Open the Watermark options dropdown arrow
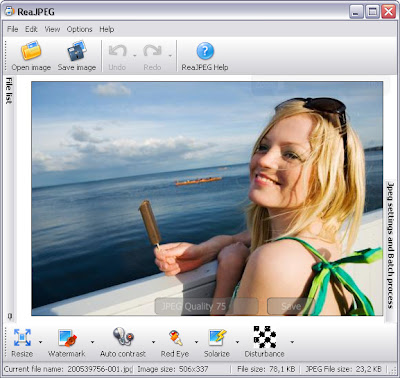Screen dimensions: 400x378 pos(92,342)
